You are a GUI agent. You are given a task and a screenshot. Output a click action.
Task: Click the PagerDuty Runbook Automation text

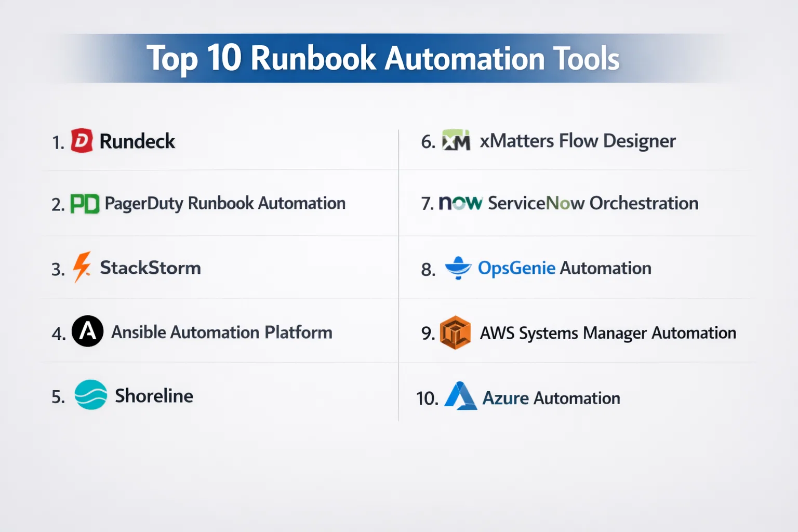pyautogui.click(x=225, y=203)
